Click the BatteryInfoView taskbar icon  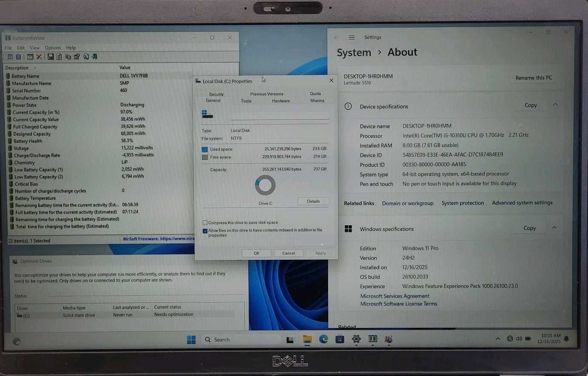(372, 339)
